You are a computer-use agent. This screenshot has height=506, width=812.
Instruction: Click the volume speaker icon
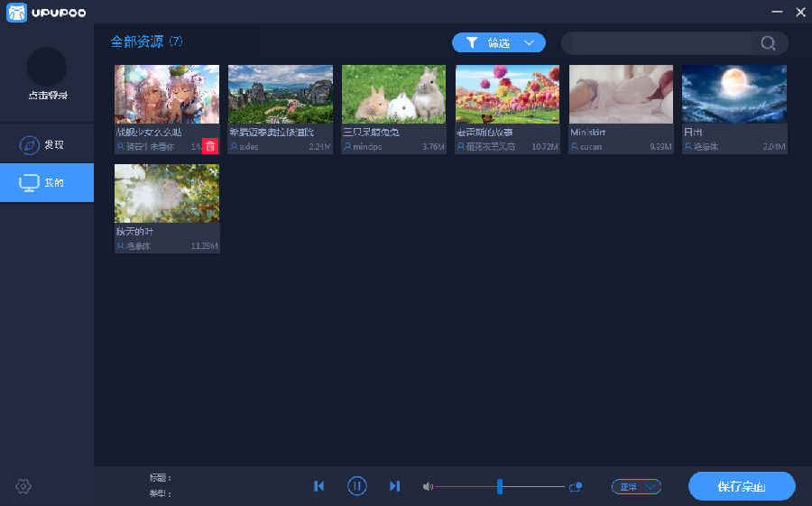click(x=428, y=487)
